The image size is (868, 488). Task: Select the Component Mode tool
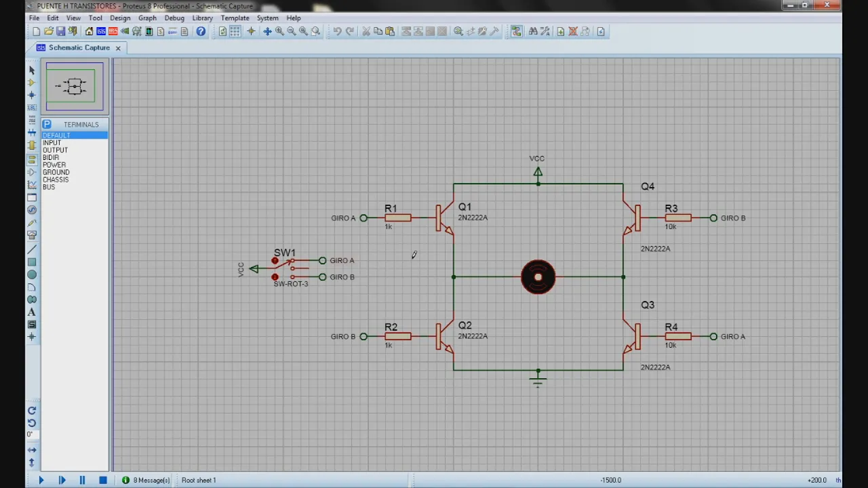click(32, 83)
